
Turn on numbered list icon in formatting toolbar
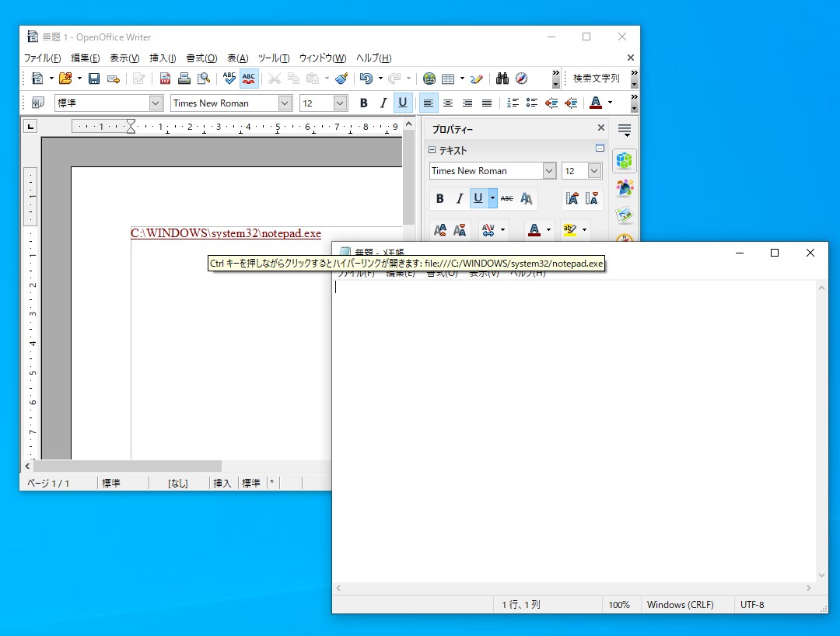tap(513, 103)
